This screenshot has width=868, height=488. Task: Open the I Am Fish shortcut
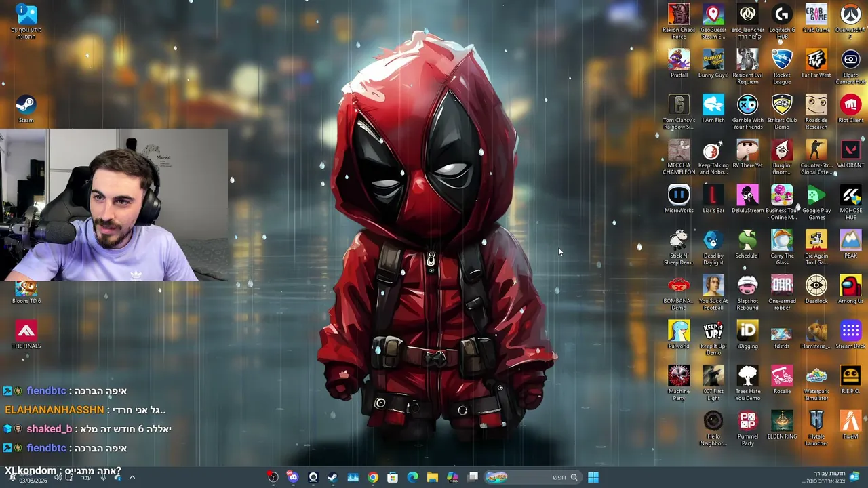[713, 108]
